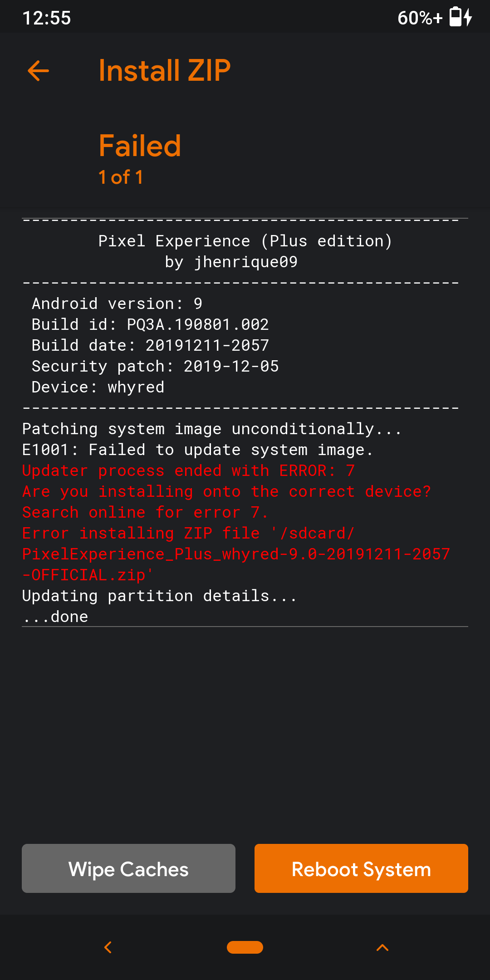Tap the Install ZIP page title
Screen dimensions: 490x980
pyautogui.click(x=165, y=71)
